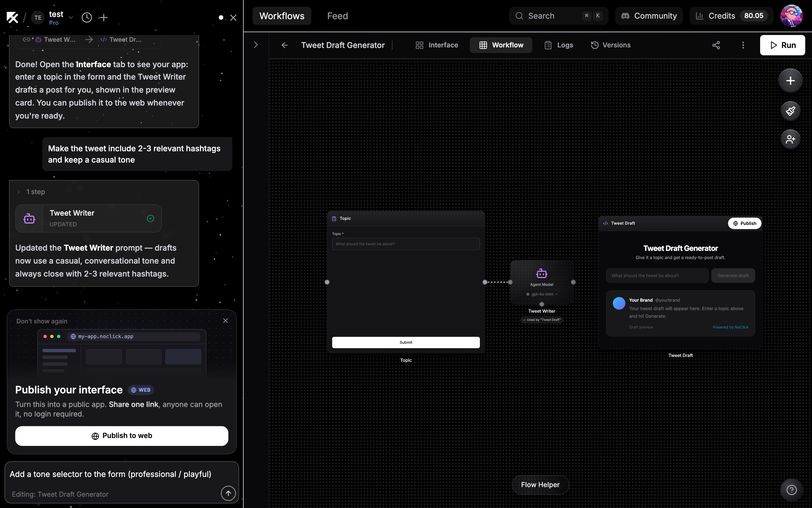Click the TE workspace badge
Image resolution: width=812 pixels, height=508 pixels.
tap(38, 17)
